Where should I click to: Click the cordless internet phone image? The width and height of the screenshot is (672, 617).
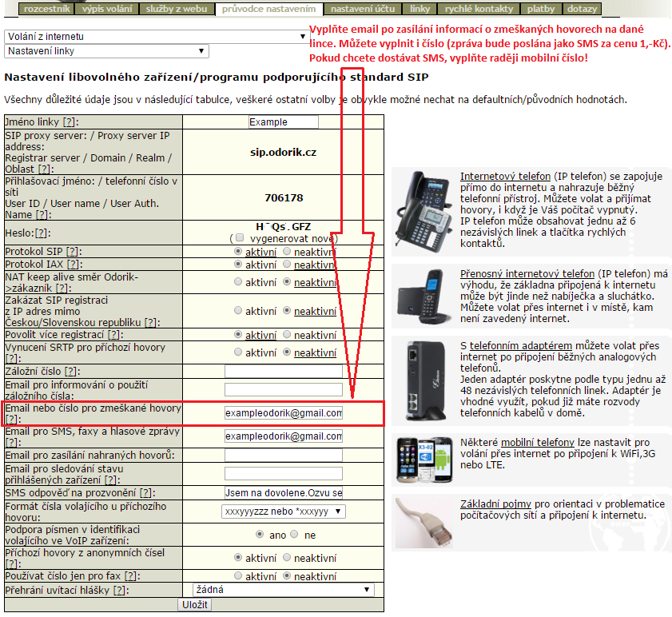(x=425, y=296)
